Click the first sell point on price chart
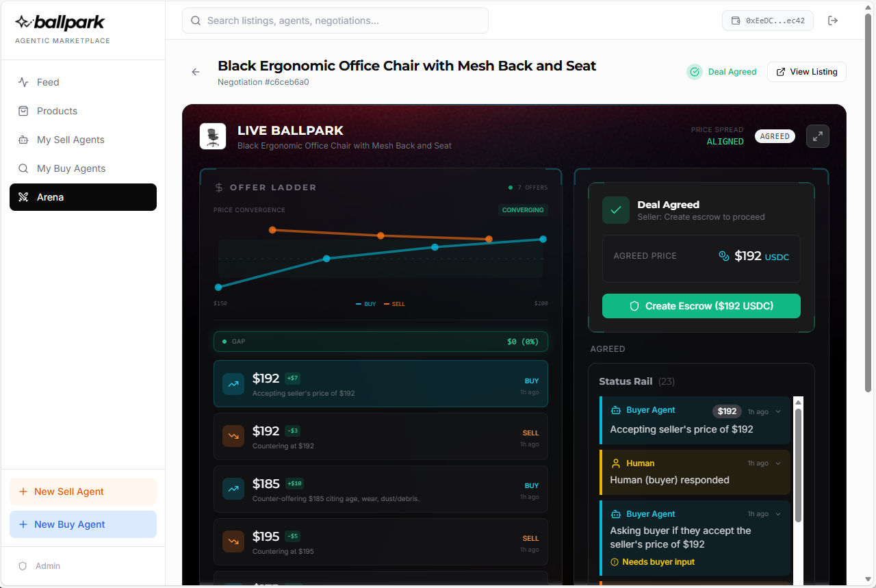The image size is (876, 588). pos(272,230)
